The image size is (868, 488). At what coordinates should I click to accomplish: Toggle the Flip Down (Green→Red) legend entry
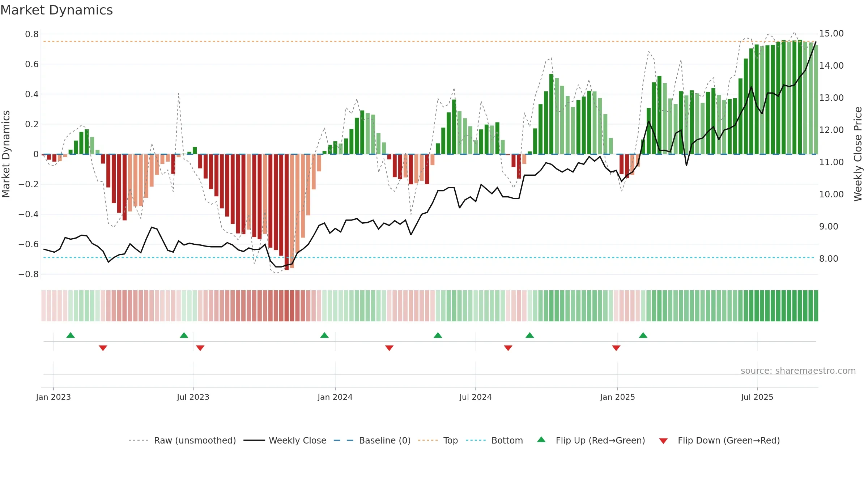(x=719, y=440)
